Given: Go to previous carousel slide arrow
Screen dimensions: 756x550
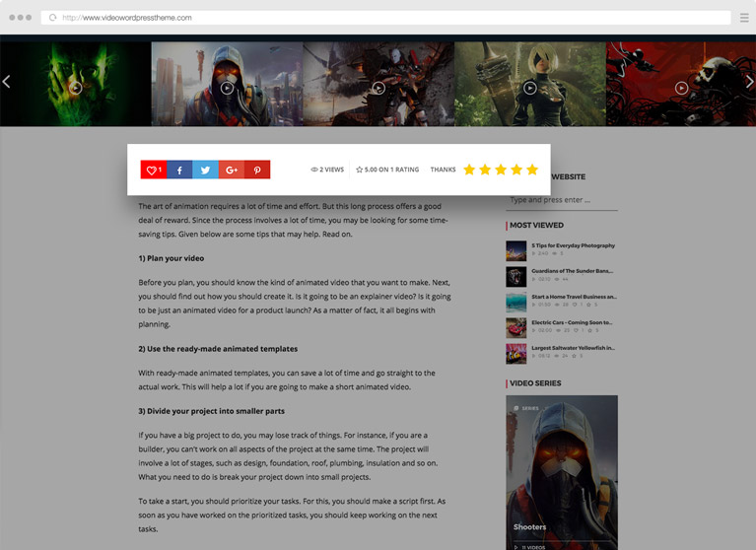Looking at the screenshot, I should tap(6, 82).
